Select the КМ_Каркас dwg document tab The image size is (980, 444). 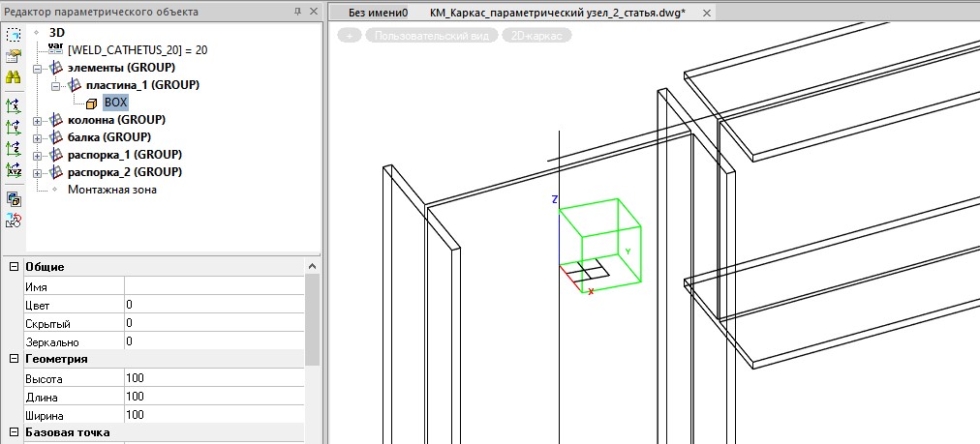click(557, 13)
